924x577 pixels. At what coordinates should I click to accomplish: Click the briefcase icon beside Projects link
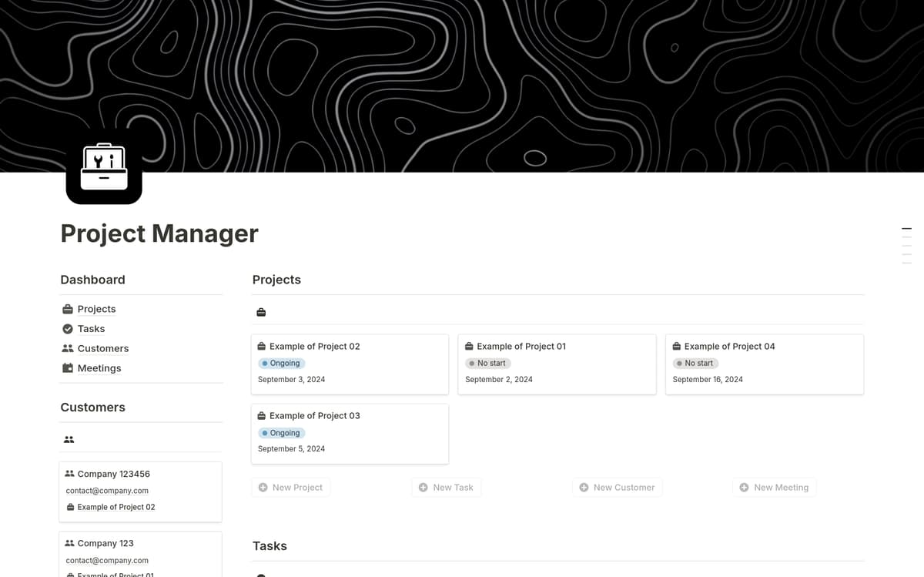[x=68, y=309]
